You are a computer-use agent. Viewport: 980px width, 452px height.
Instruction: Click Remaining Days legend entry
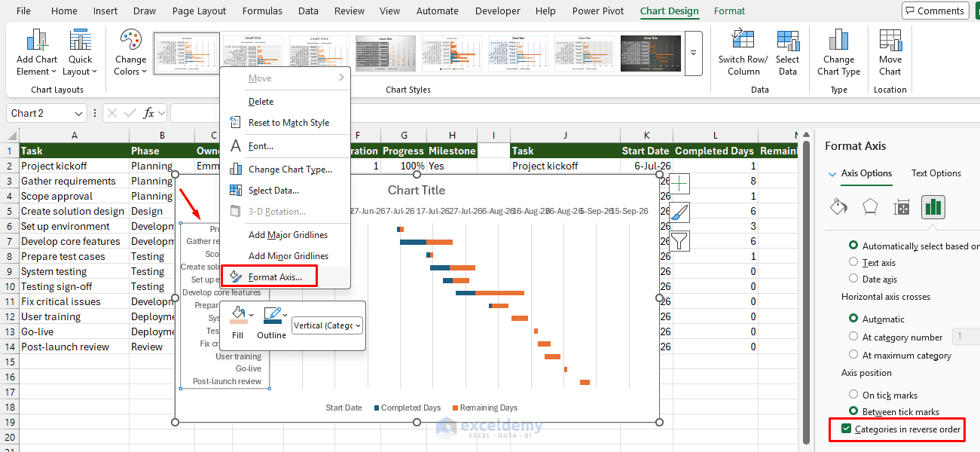point(484,408)
